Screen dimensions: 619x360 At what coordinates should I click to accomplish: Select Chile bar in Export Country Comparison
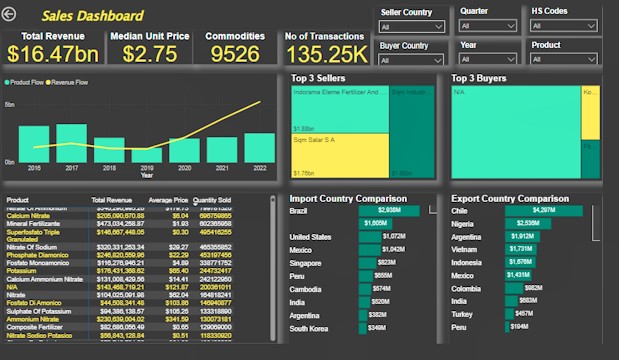[544, 210]
